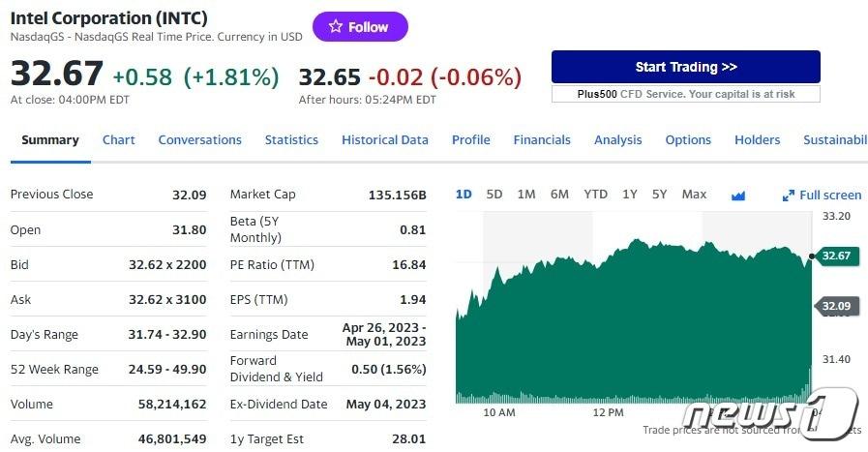Image resolution: width=868 pixels, height=452 pixels.
Task: Click the Start Trading button
Action: 685,67
